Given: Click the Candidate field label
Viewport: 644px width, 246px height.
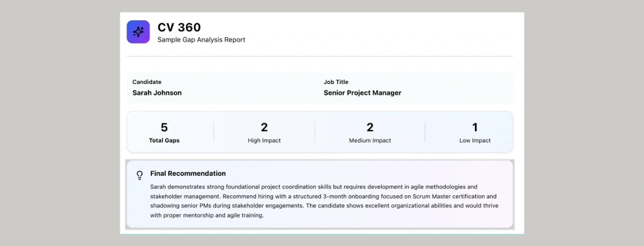Looking at the screenshot, I should [147, 82].
